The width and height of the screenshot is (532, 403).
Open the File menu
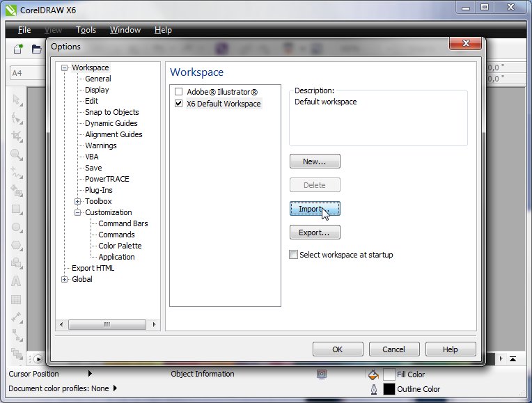(24, 30)
